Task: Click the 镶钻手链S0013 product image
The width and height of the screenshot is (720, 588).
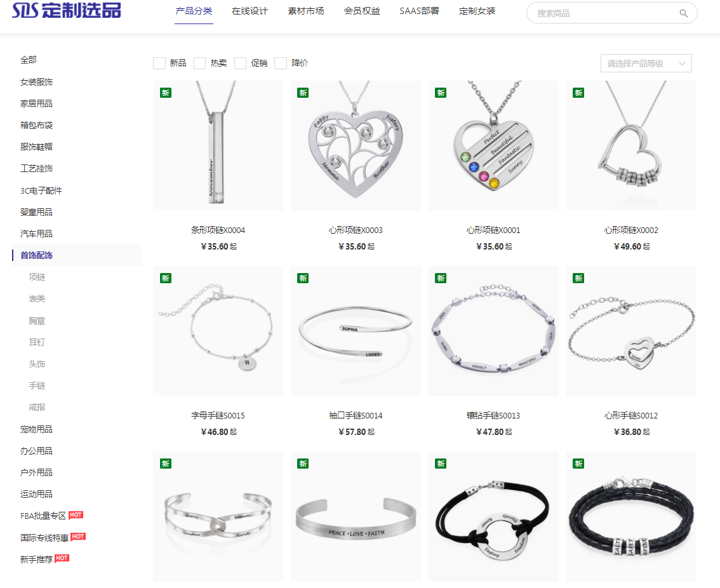Action: 493,331
